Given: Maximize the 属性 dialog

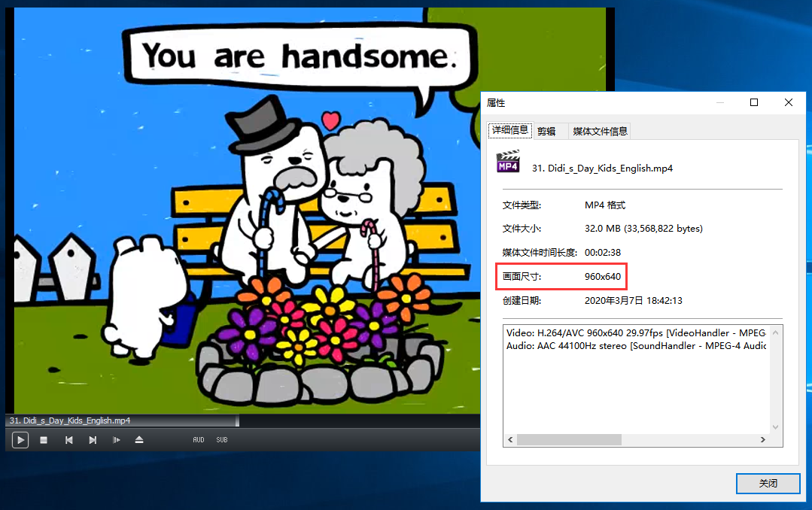Looking at the screenshot, I should tap(754, 102).
